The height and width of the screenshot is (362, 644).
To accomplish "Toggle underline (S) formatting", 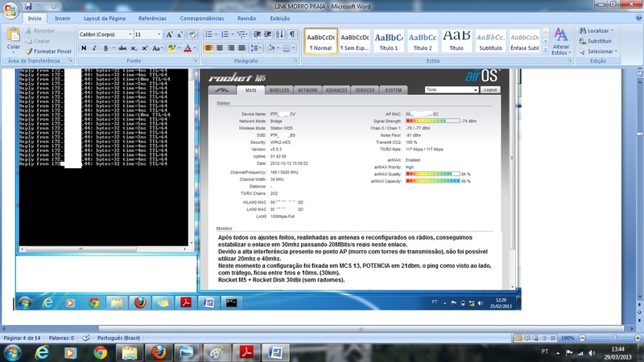I will (x=105, y=48).
